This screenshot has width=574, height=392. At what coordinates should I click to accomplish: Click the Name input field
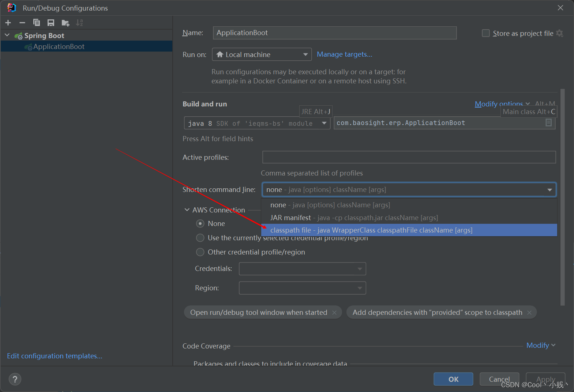pyautogui.click(x=335, y=33)
